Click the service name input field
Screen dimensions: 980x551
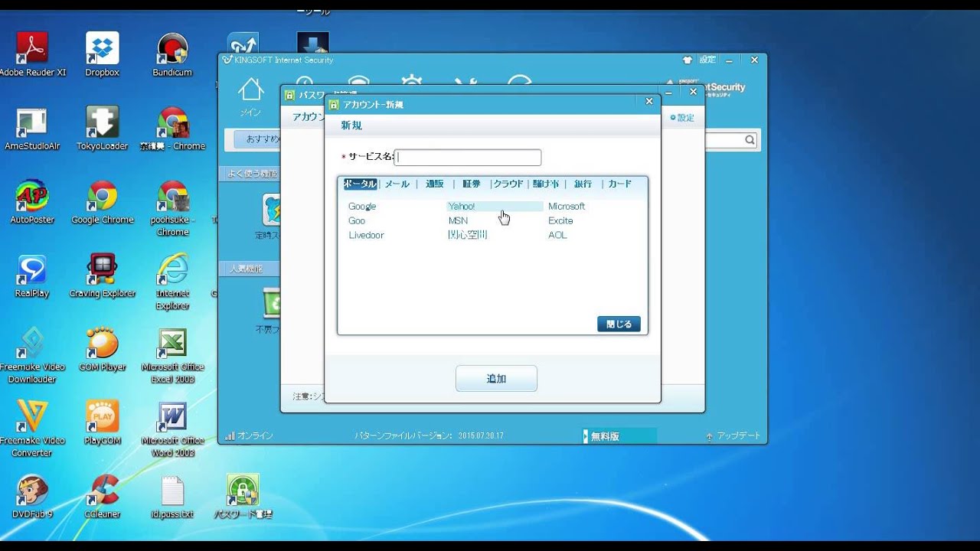pos(468,157)
